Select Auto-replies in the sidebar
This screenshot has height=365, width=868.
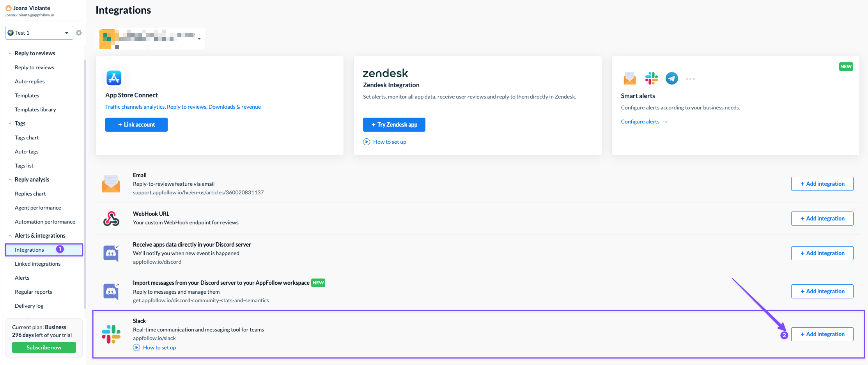(30, 81)
